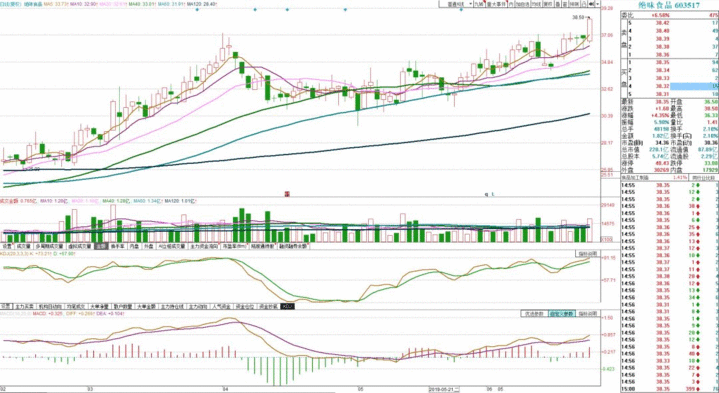Click the speaker sound icon in top toolbar
The height and width of the screenshot is (393, 719).
592,3
